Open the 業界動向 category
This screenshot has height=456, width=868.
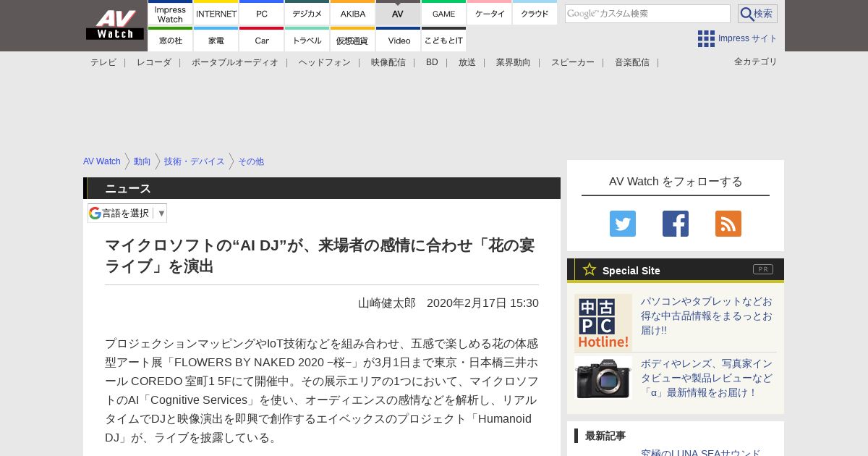[x=514, y=62]
